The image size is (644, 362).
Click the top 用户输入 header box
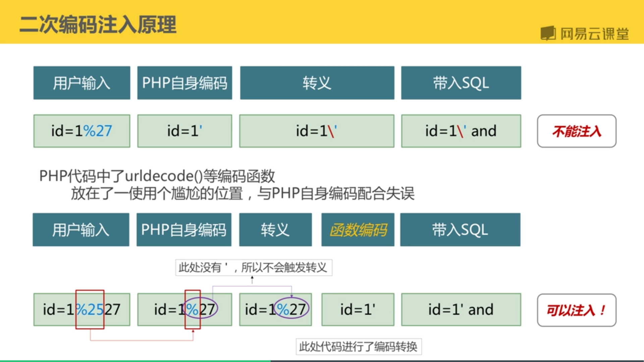pos(82,83)
